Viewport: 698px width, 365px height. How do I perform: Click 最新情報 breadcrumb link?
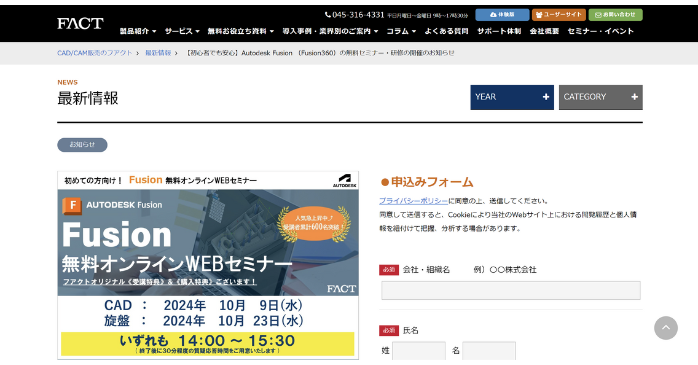point(158,53)
